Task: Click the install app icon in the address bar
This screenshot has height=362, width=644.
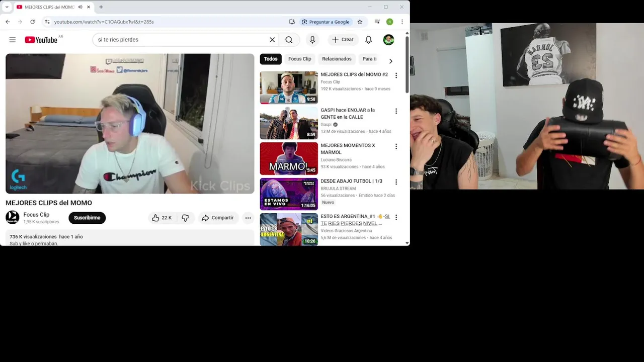Action: pos(292,22)
